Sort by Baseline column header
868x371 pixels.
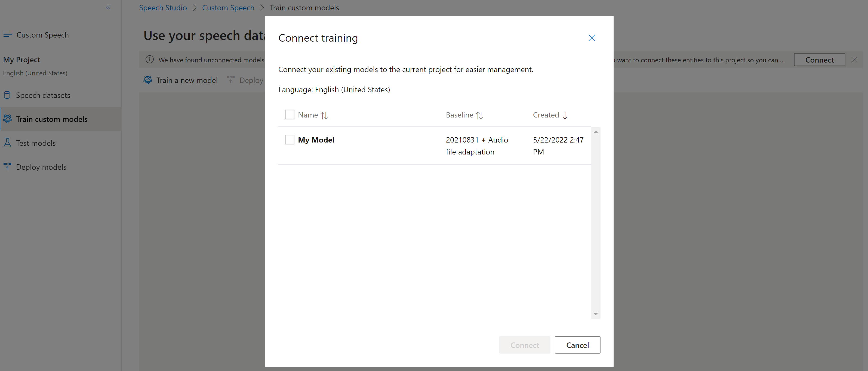(464, 115)
